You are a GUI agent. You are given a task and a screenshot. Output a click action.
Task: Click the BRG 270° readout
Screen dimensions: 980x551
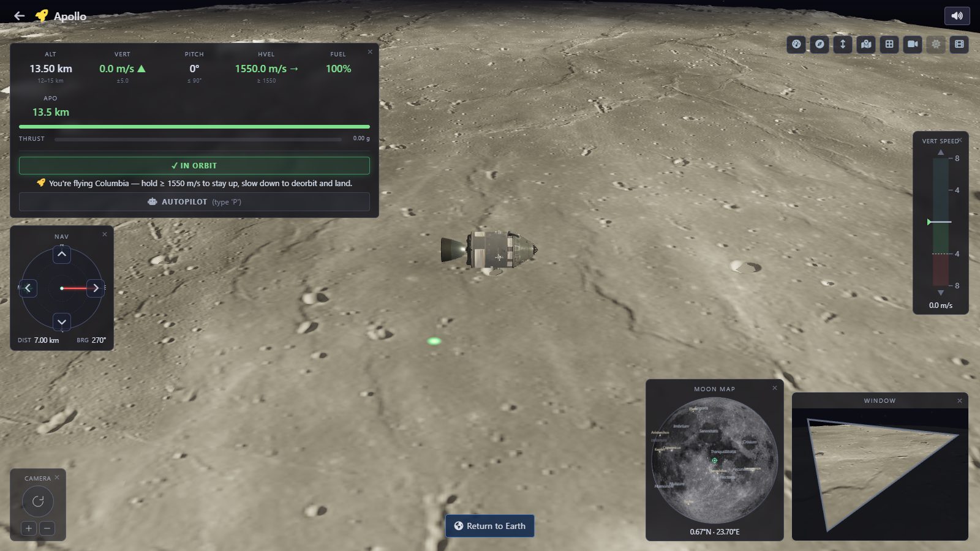tap(91, 340)
